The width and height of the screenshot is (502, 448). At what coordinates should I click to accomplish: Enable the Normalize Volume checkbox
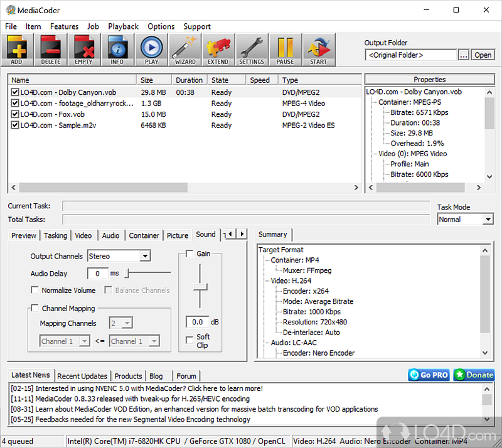[x=35, y=291]
